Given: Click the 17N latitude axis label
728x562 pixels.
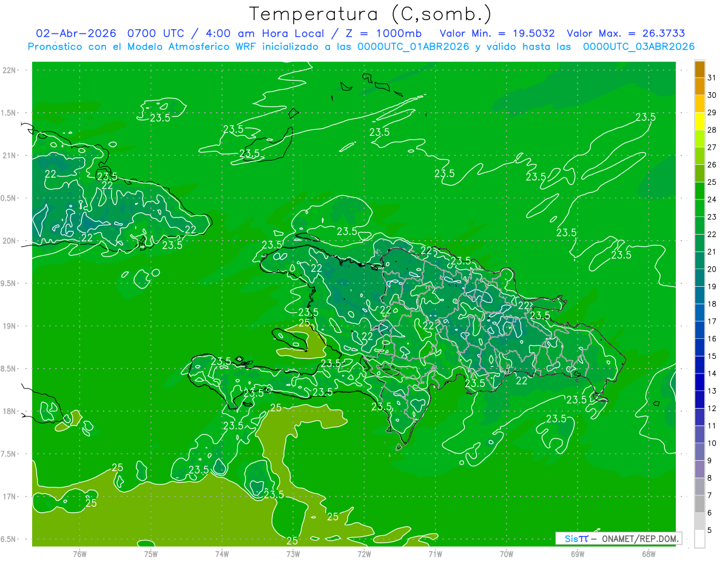Looking at the screenshot, I should (10, 497).
